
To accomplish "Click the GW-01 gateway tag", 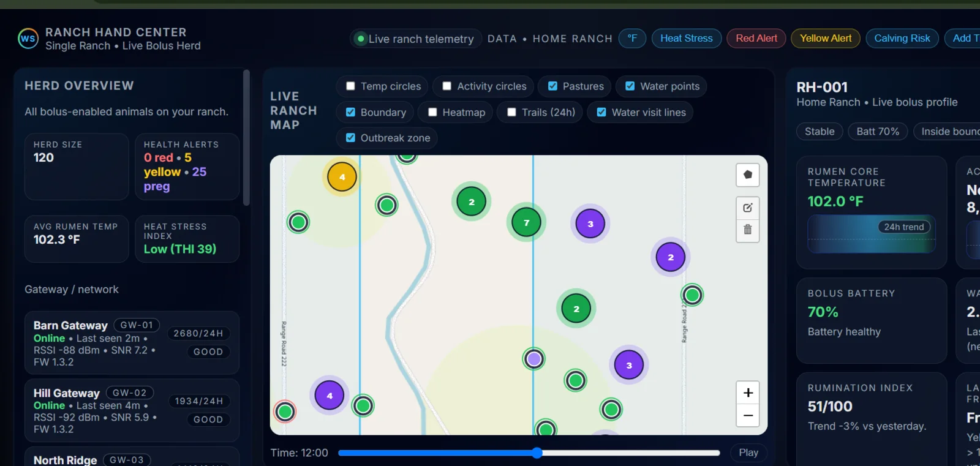I will tap(137, 325).
